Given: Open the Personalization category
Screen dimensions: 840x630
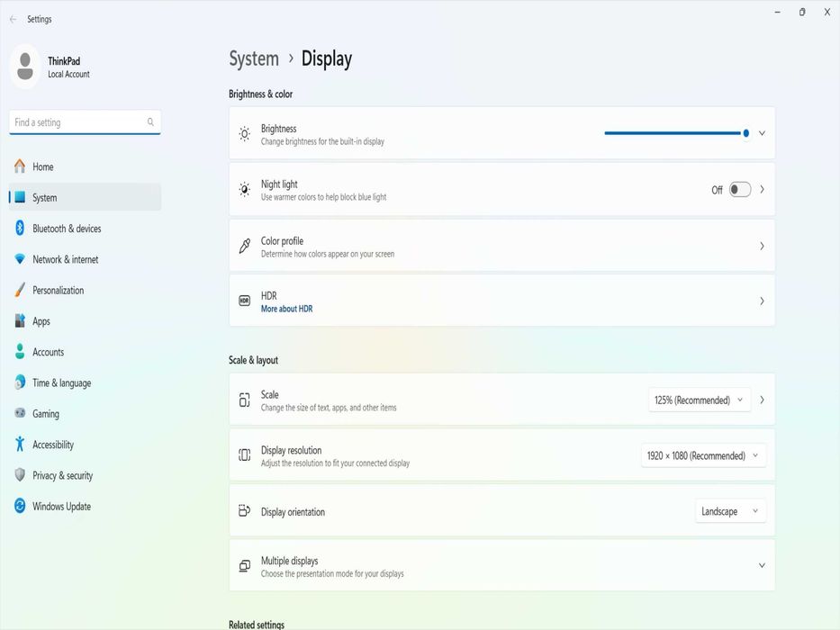Looking at the screenshot, I should pos(85,290).
